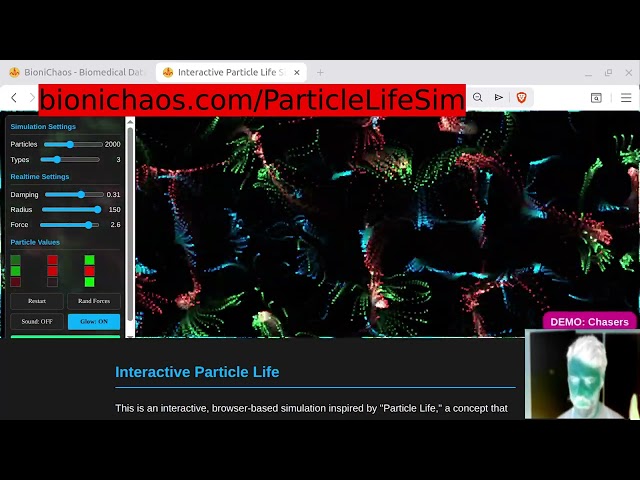Open the sidebar panel icon

click(596, 98)
